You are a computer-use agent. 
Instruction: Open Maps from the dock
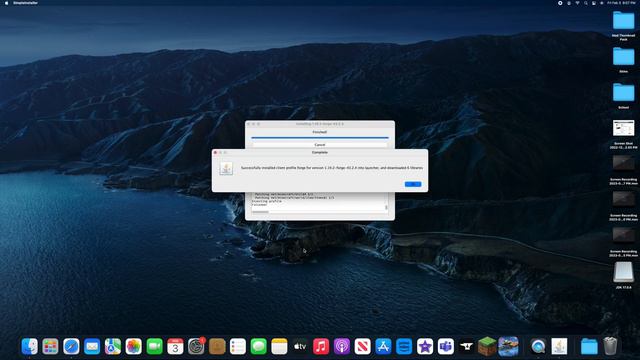click(x=113, y=347)
